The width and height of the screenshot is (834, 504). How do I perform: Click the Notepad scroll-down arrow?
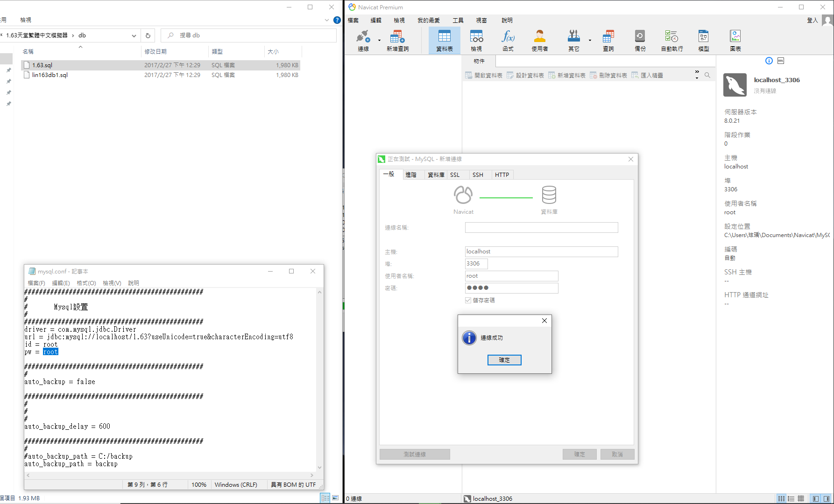click(319, 468)
